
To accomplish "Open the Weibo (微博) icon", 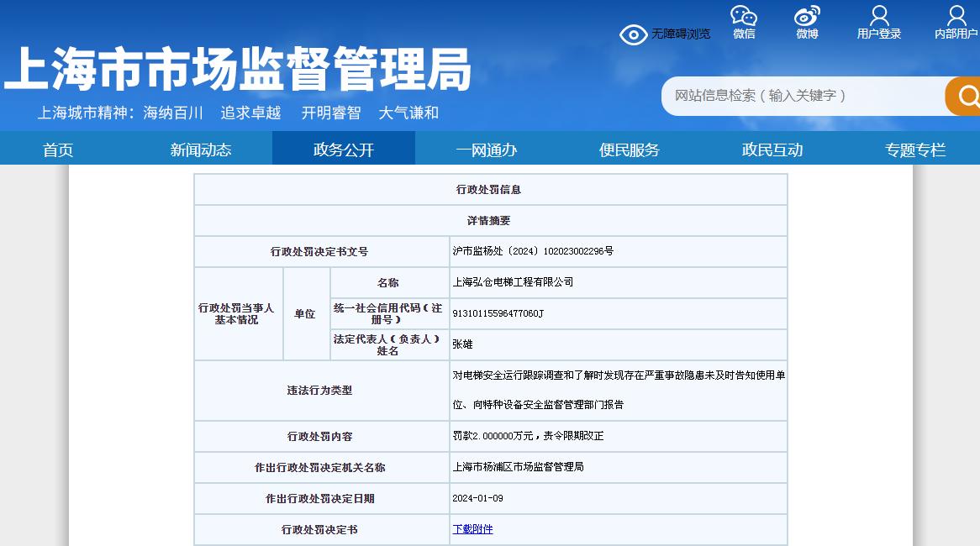I will 807,16.
